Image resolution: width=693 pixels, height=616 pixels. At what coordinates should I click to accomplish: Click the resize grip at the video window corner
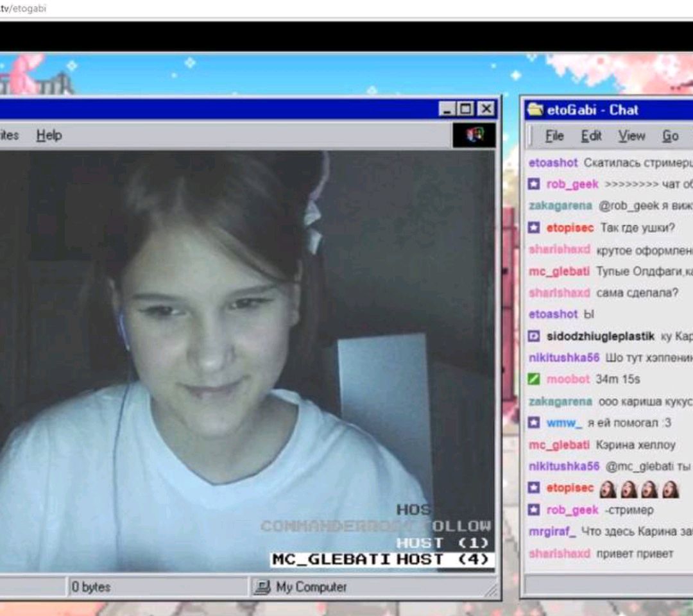[492, 591]
